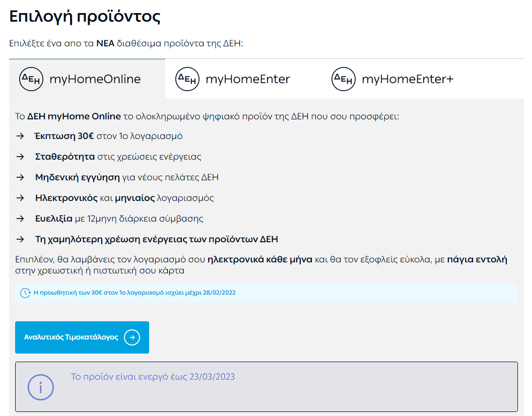The image size is (532, 416).
Task: Click the promotion notice valid until 28/02/2022
Action: click(267, 293)
